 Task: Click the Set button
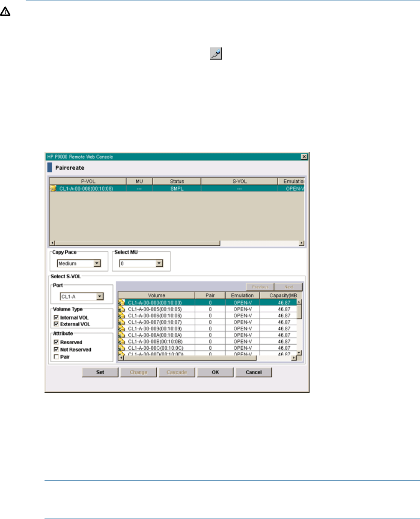pos(100,372)
